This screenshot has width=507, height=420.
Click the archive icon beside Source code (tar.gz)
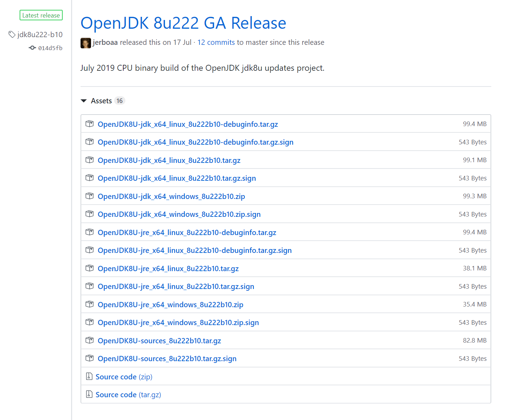pos(89,394)
